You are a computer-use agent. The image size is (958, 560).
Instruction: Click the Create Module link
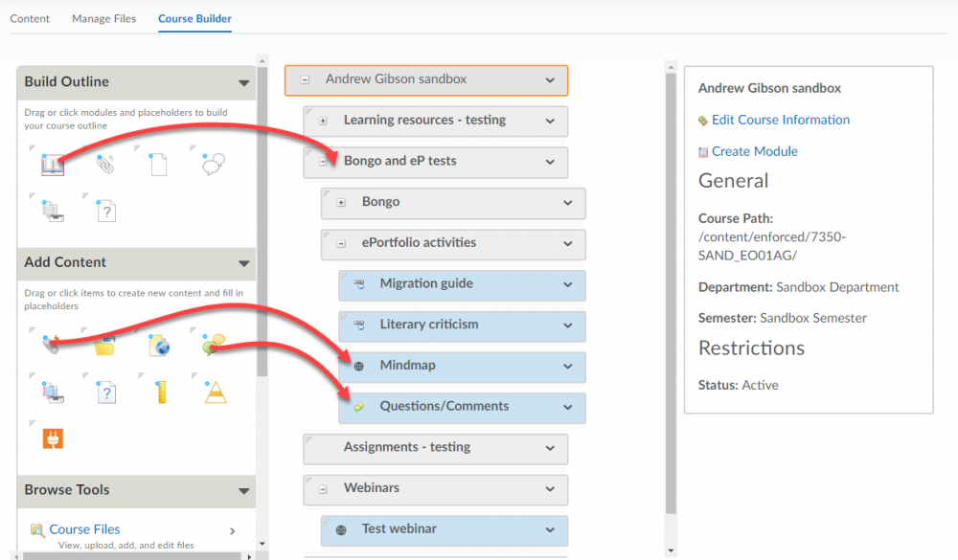[755, 151]
